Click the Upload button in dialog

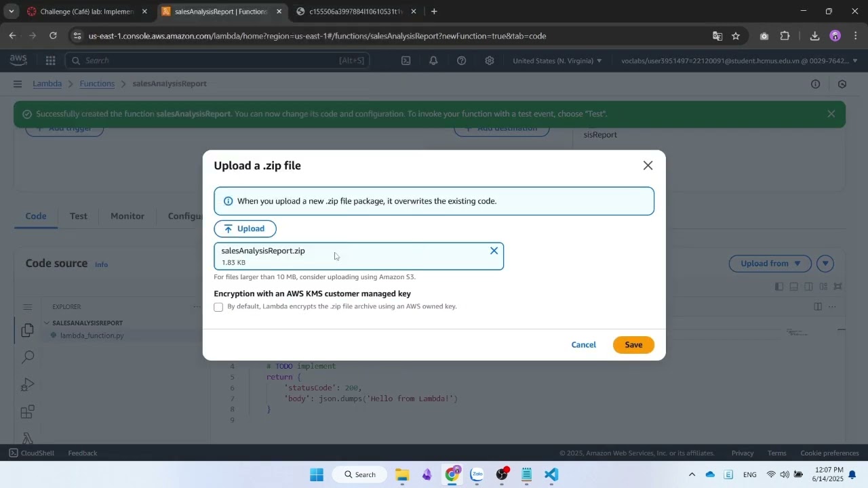tap(245, 229)
